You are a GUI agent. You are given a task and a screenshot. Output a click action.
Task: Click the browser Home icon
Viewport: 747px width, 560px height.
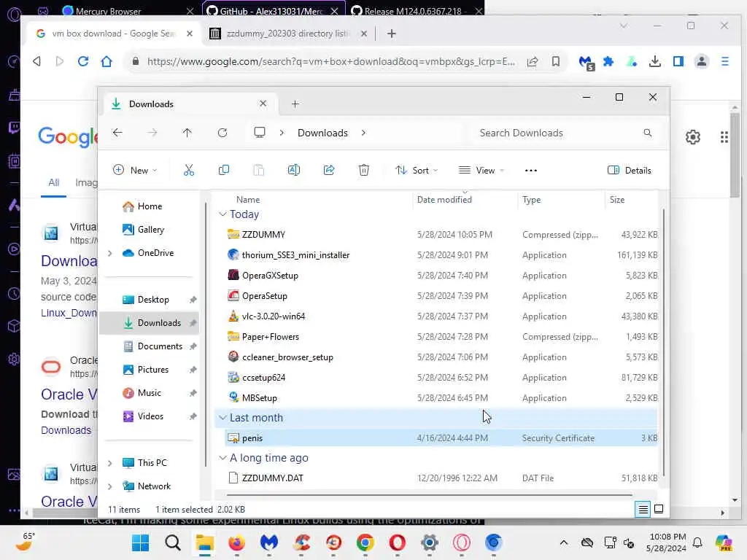click(107, 61)
